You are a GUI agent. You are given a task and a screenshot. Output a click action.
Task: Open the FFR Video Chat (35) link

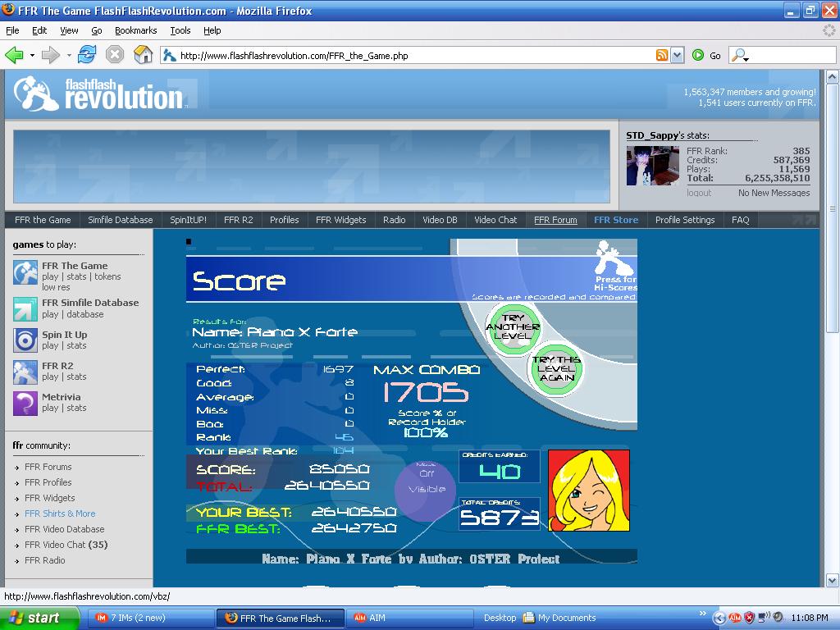coord(66,545)
